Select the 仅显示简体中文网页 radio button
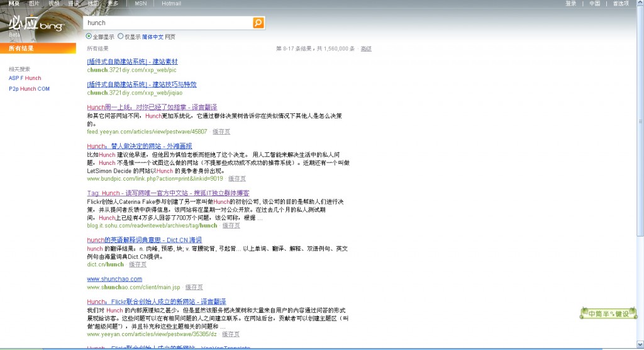Image resolution: width=644 pixels, height=350 pixels. (x=121, y=37)
